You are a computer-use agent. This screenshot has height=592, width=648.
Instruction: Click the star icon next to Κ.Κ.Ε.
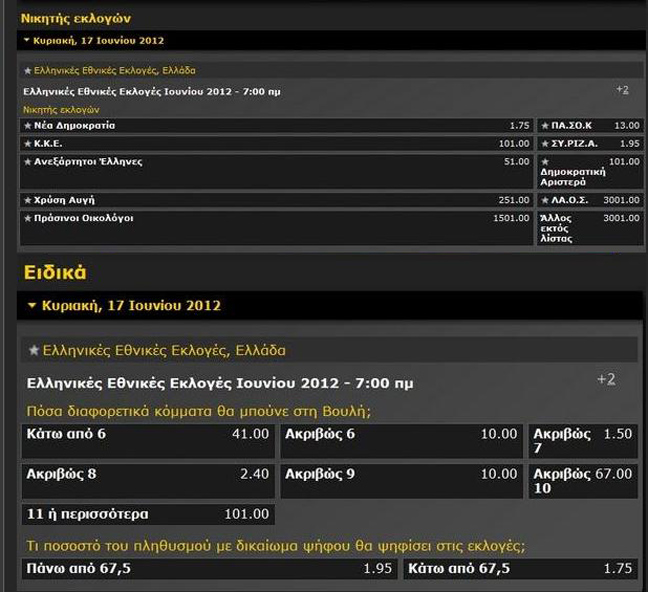click(x=28, y=143)
